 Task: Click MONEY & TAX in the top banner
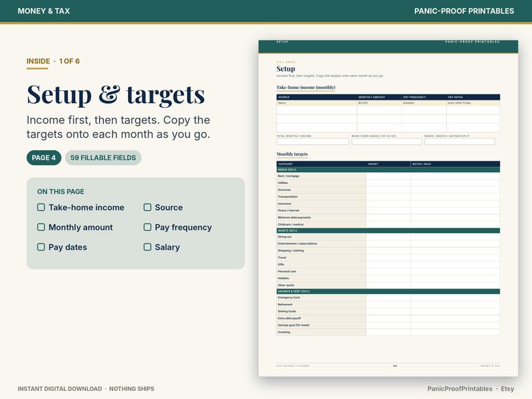(x=44, y=11)
